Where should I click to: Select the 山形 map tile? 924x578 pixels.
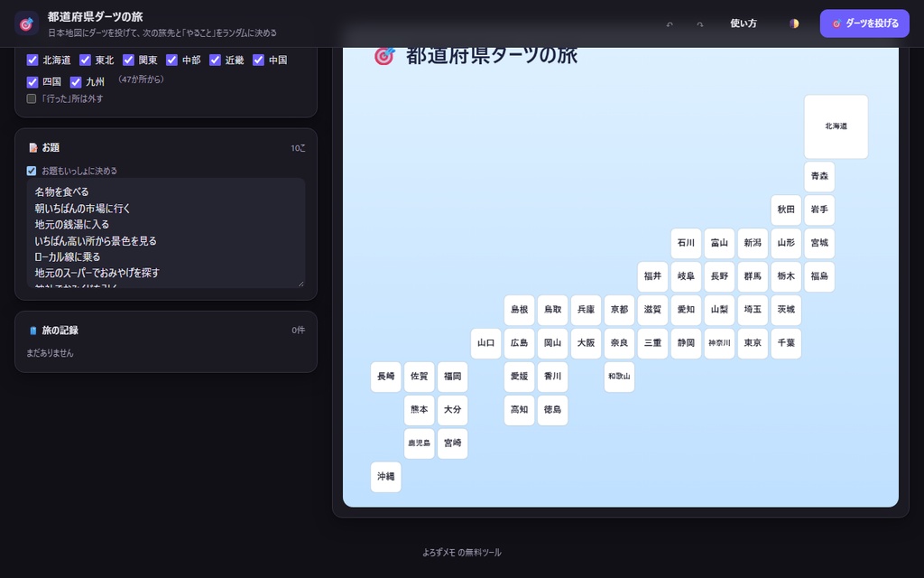[x=786, y=243]
